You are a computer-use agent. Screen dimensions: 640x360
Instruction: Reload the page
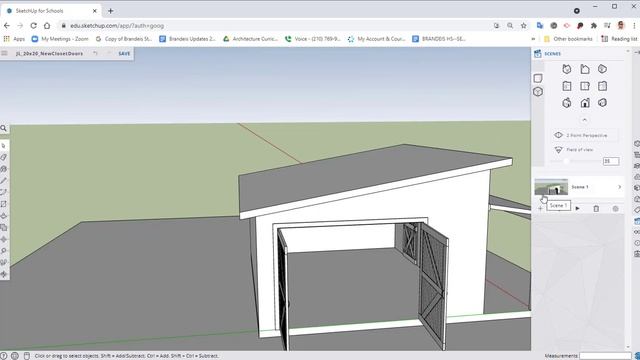click(33, 26)
